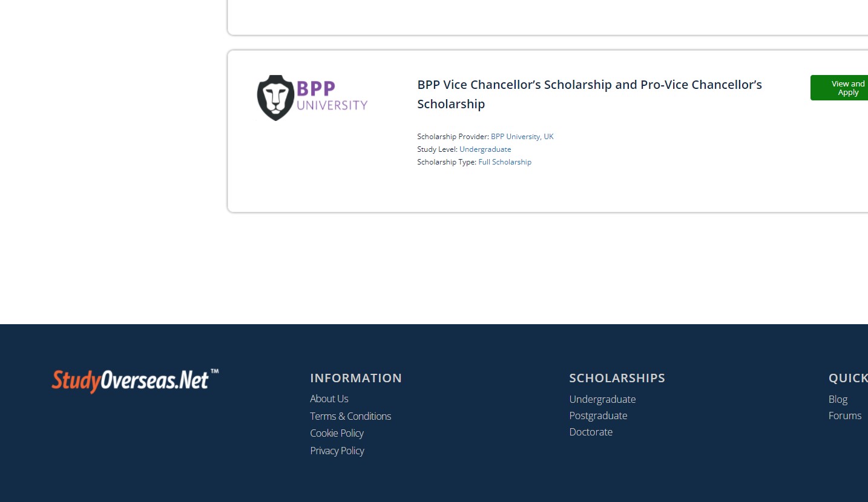This screenshot has width=868, height=502.
Task: View the Cookie Policy
Action: [x=337, y=433]
